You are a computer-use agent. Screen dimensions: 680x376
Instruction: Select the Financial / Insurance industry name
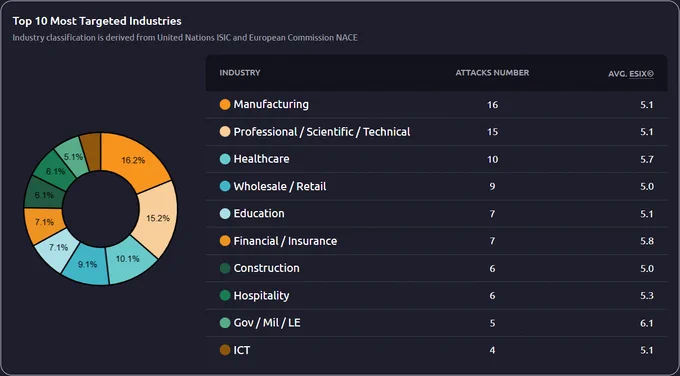(285, 241)
